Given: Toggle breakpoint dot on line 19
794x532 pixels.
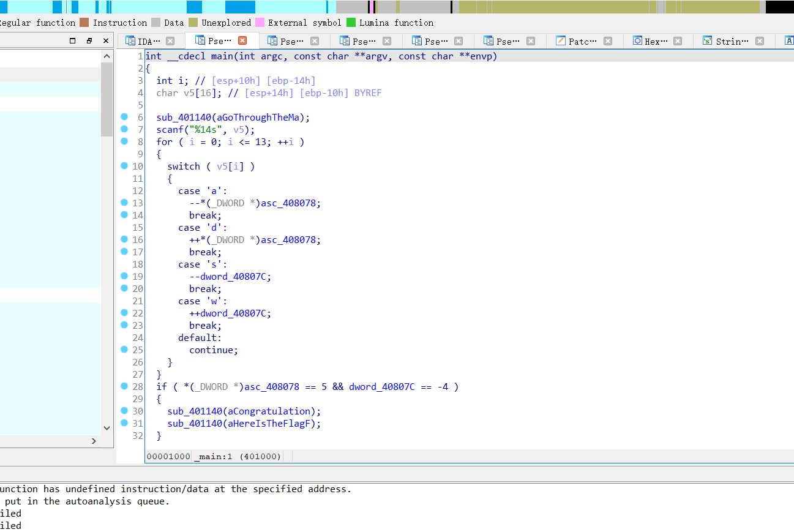Looking at the screenshot, I should click(x=124, y=276).
